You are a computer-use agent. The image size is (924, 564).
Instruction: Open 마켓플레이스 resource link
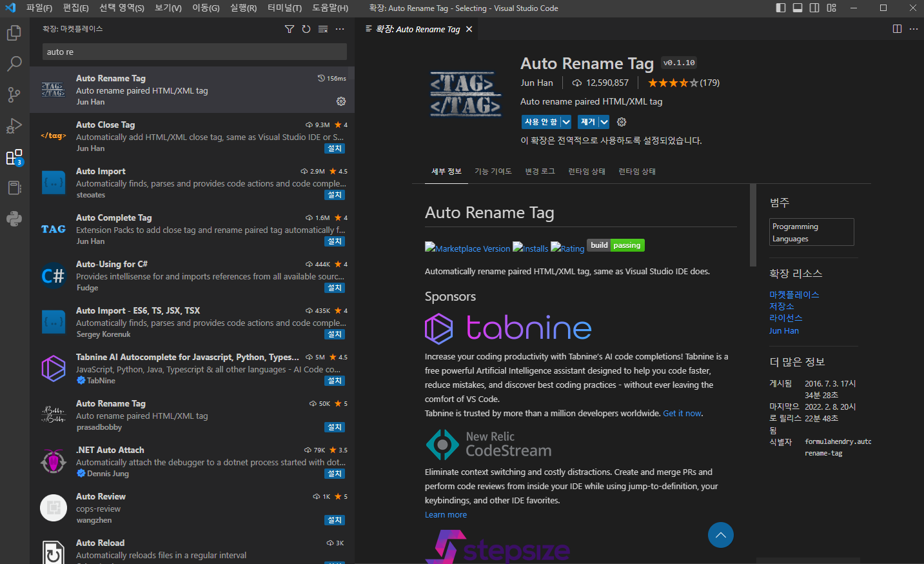click(x=794, y=295)
